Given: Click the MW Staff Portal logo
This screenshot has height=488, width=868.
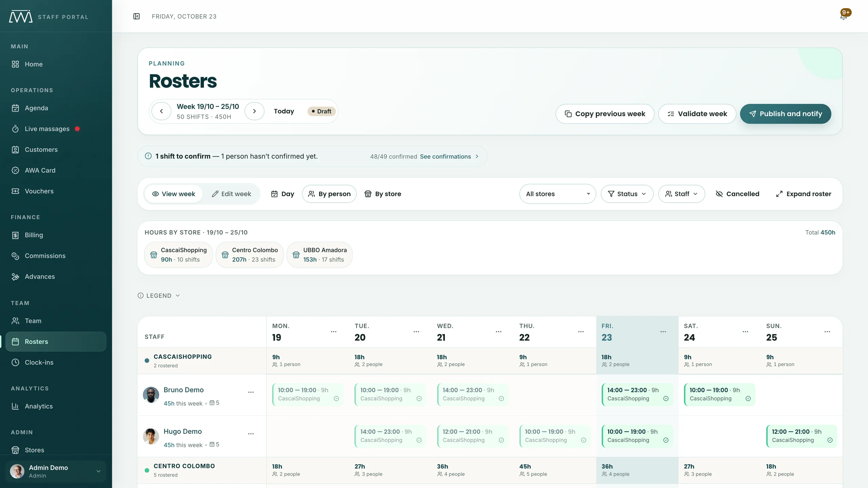Looking at the screenshot, I should pyautogui.click(x=49, y=17).
